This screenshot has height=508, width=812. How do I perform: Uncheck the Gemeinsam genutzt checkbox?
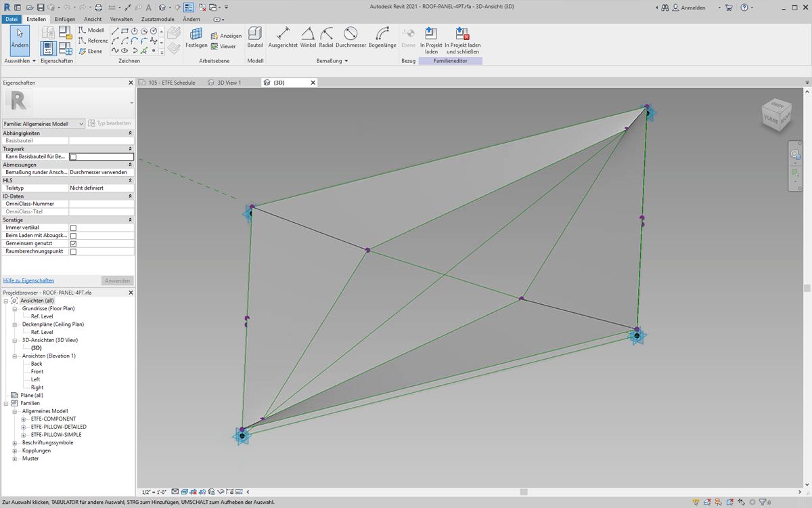(x=73, y=243)
